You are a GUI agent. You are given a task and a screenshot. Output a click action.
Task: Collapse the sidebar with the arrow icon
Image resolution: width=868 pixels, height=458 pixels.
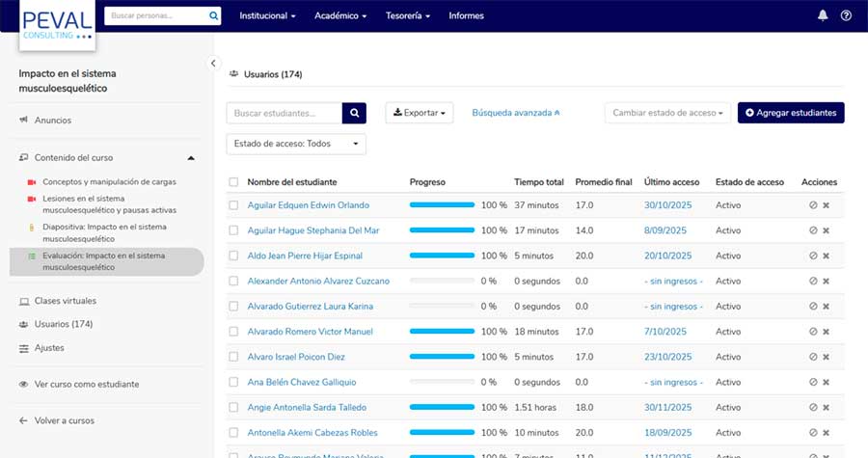[x=214, y=64]
